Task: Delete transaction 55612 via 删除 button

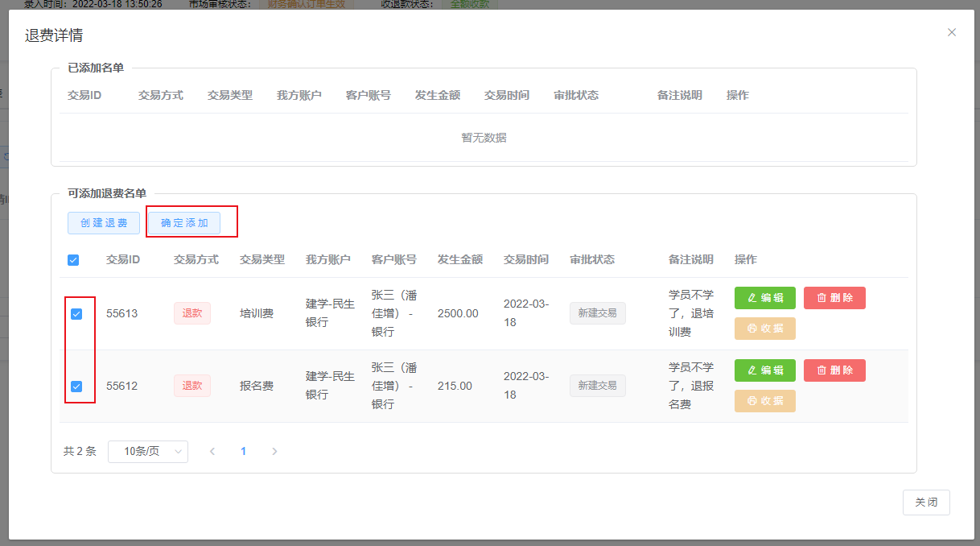Action: (834, 370)
